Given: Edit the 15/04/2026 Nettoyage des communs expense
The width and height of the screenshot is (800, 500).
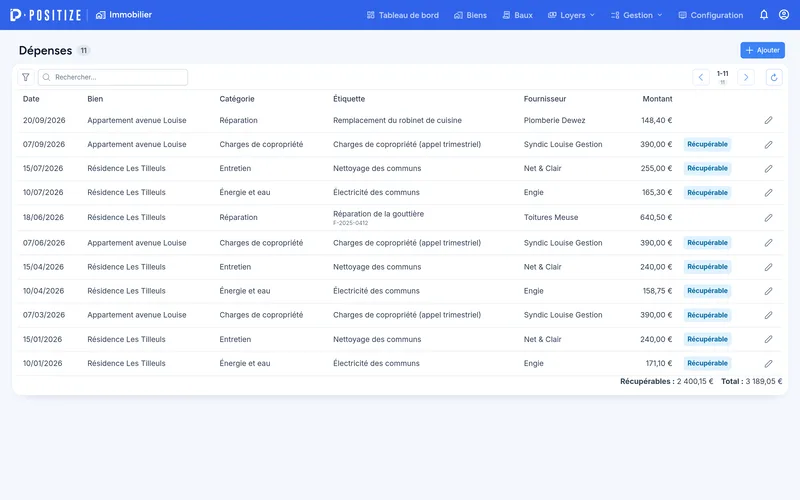Looking at the screenshot, I should pyautogui.click(x=768, y=267).
